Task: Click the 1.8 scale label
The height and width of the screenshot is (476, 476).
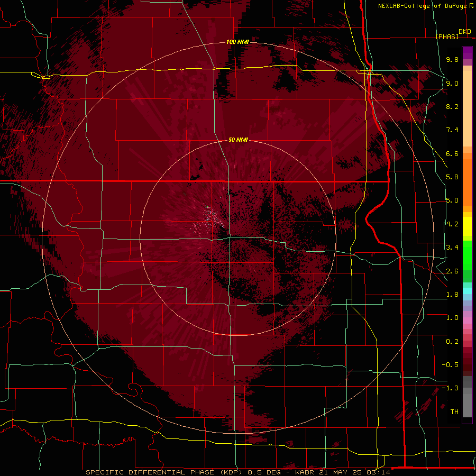Action: [x=452, y=295]
